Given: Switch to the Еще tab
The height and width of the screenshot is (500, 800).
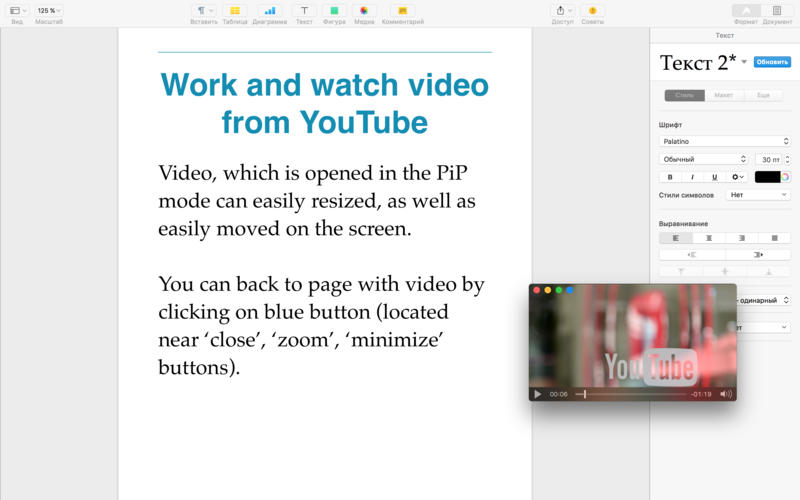Looking at the screenshot, I should click(x=763, y=95).
